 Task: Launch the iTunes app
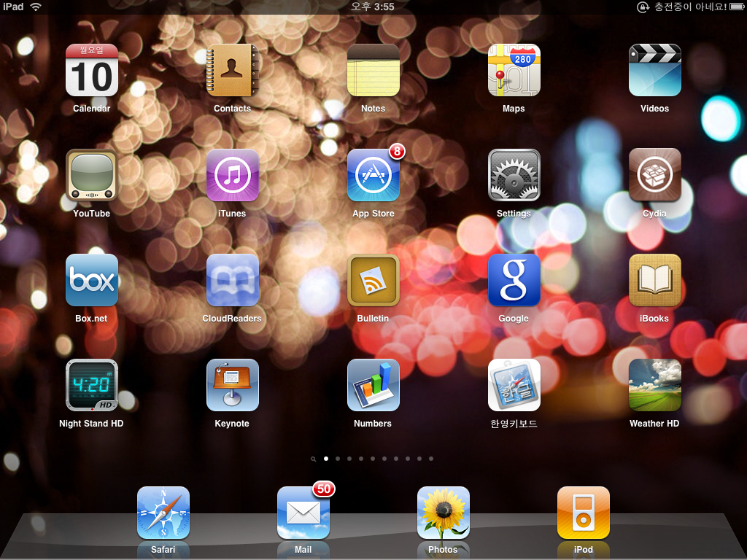pyautogui.click(x=233, y=175)
